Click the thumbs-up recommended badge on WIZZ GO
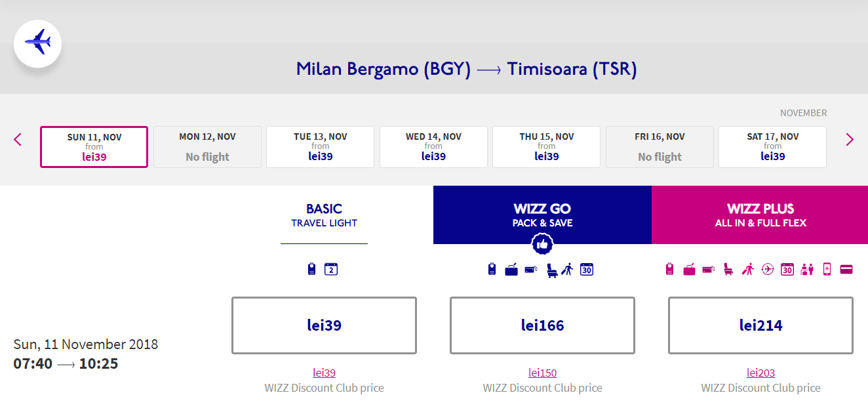 [x=542, y=244]
